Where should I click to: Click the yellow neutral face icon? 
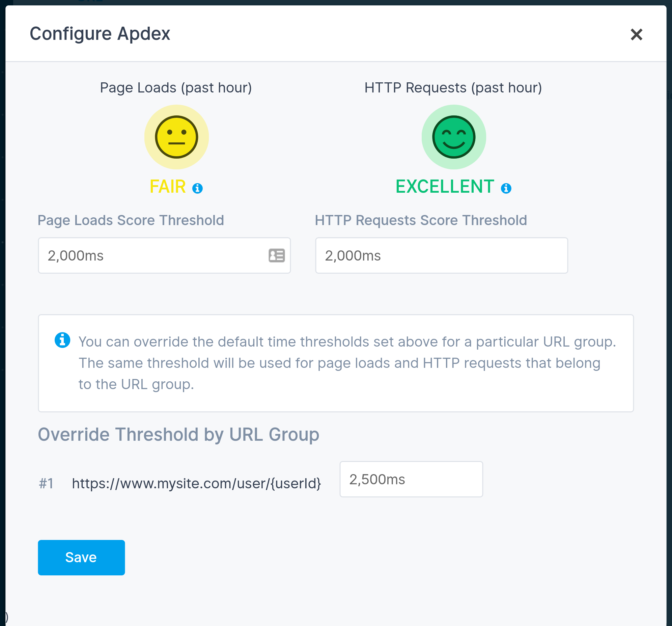[176, 137]
